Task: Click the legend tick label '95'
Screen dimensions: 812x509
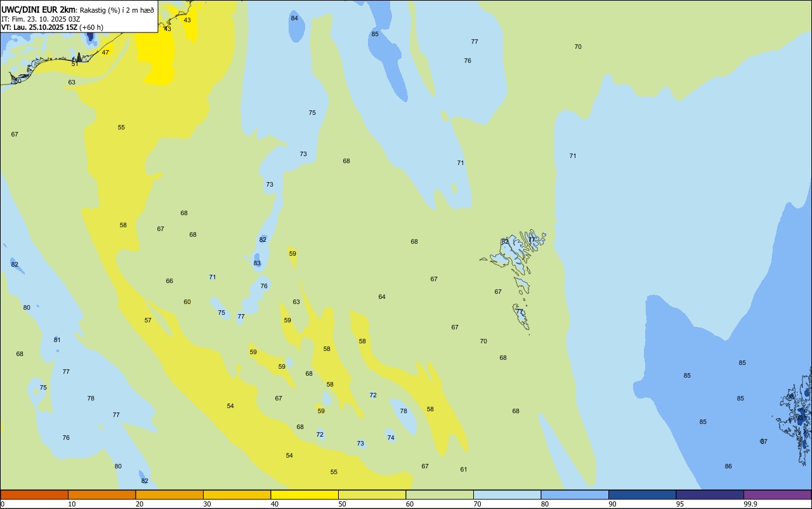Action: click(680, 504)
